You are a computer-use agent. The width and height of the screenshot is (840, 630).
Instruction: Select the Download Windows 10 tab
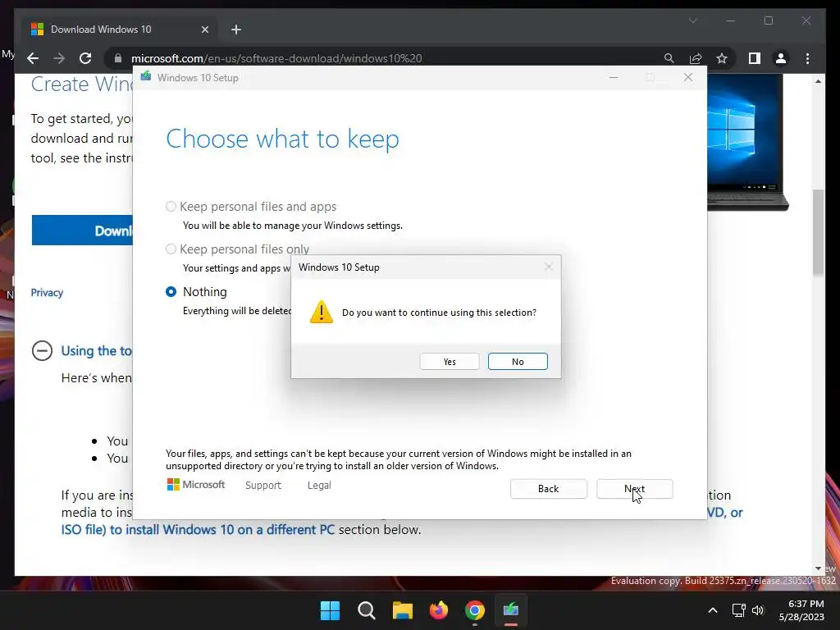(x=118, y=30)
